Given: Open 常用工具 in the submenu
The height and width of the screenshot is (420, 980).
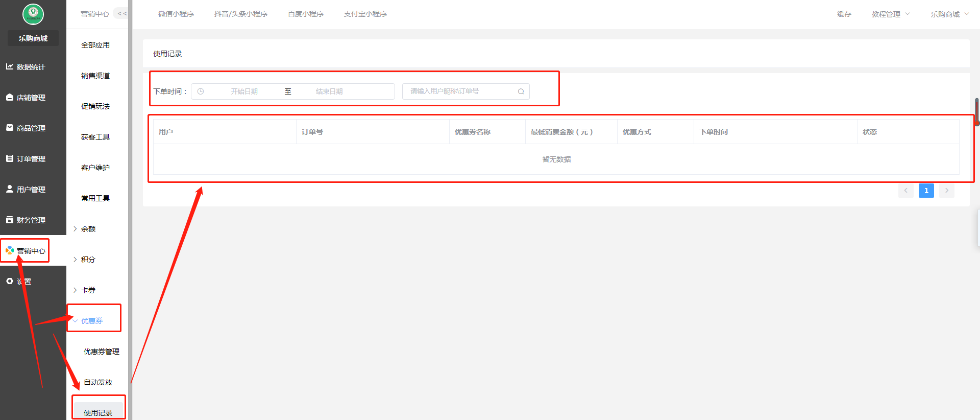Looking at the screenshot, I should click(95, 198).
